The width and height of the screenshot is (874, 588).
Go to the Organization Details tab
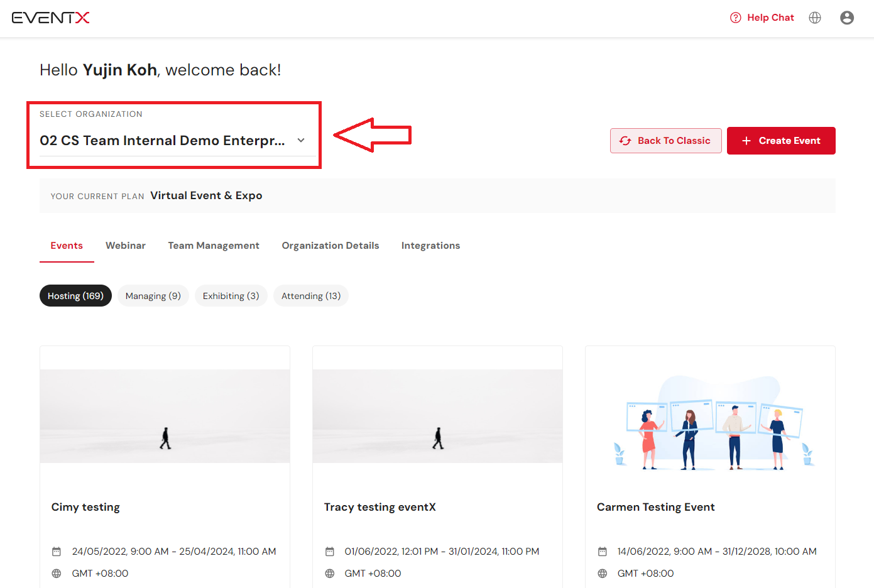click(x=330, y=246)
